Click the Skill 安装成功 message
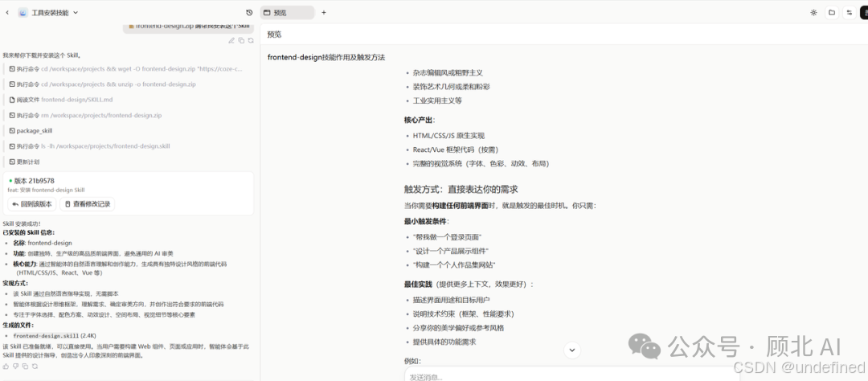The height and width of the screenshot is (381, 868). coord(22,223)
